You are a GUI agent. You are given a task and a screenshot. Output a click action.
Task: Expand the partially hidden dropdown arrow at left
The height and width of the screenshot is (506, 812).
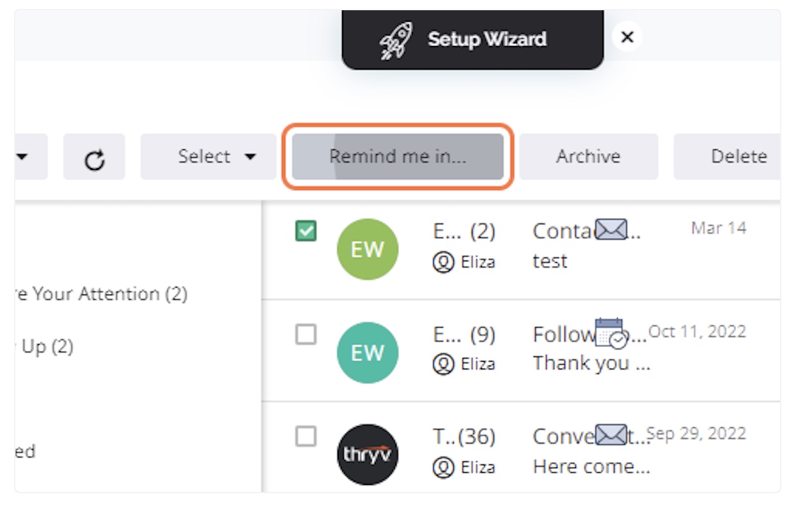click(23, 157)
